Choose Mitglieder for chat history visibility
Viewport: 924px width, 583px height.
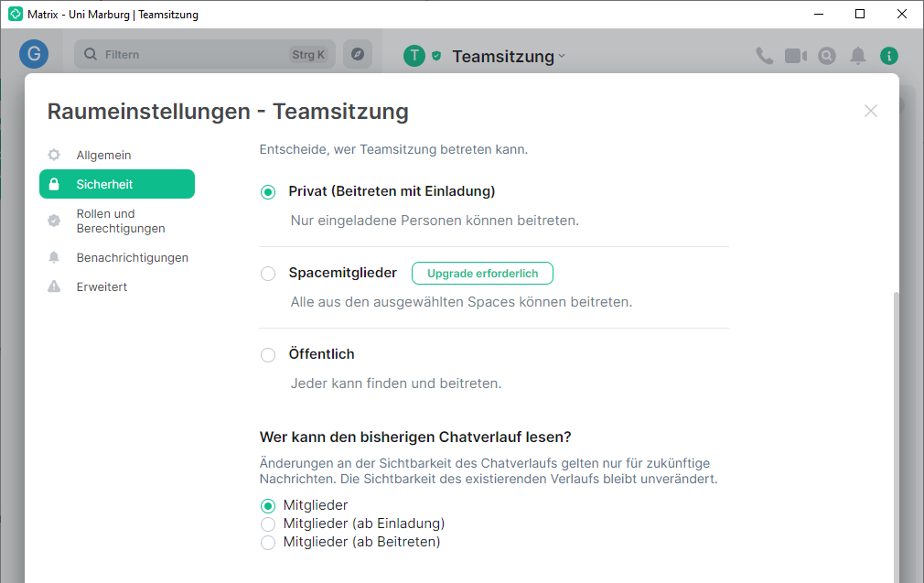coord(268,506)
